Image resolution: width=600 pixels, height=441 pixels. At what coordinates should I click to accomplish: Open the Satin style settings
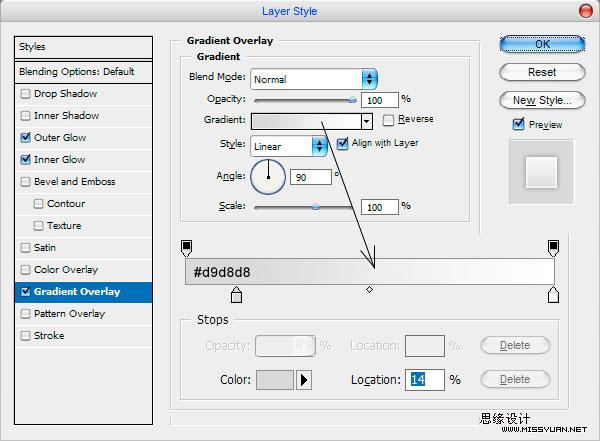tap(45, 248)
